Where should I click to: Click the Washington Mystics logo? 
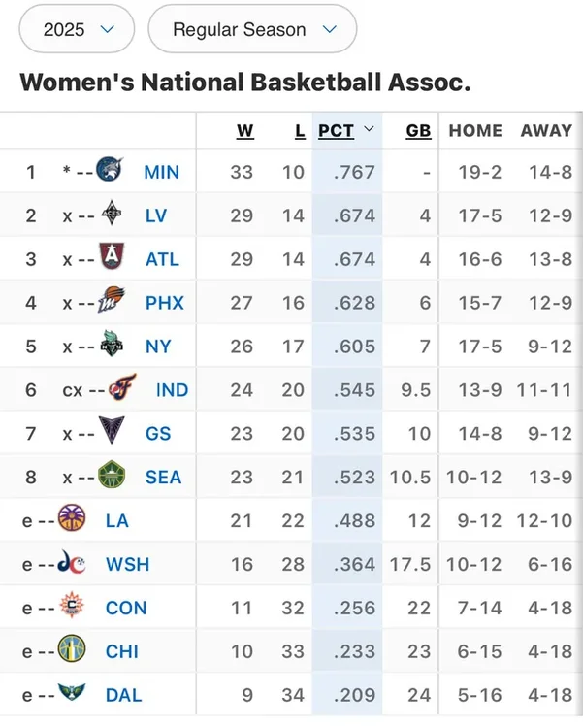click(71, 563)
